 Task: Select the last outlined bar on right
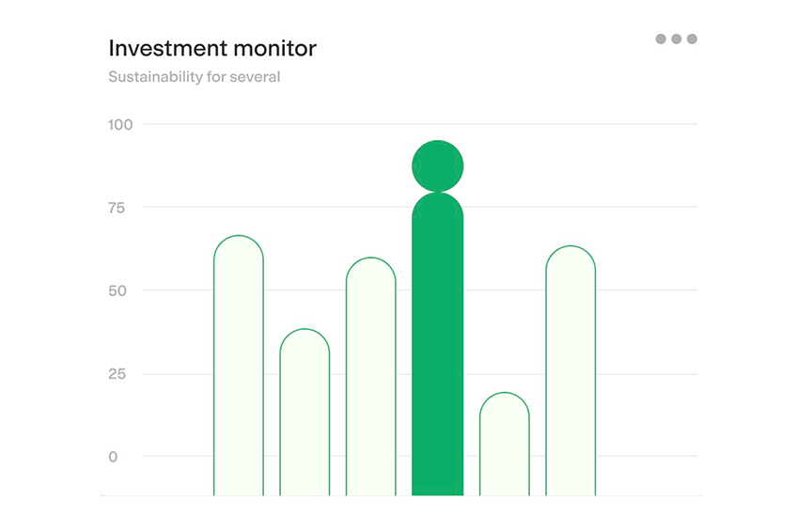[x=570, y=370]
